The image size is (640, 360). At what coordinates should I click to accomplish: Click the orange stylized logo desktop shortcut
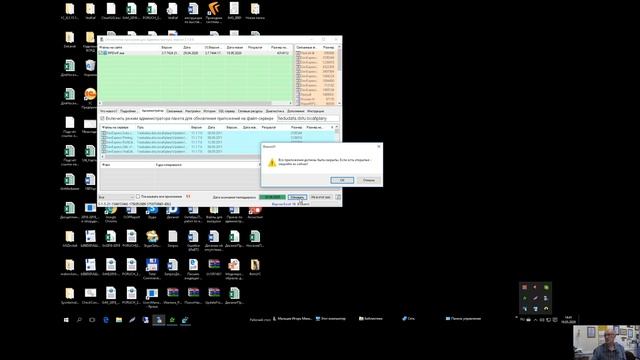(x=213, y=11)
